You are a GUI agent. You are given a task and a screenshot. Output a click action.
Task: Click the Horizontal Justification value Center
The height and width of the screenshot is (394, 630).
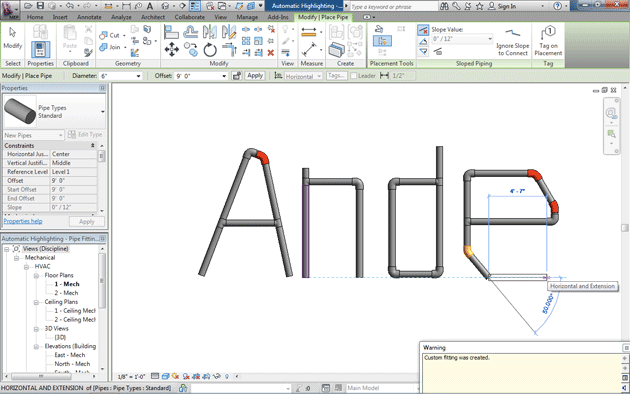(74, 154)
